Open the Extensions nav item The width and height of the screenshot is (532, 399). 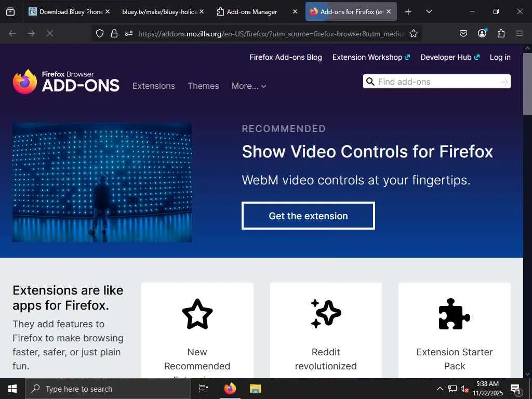coord(154,86)
